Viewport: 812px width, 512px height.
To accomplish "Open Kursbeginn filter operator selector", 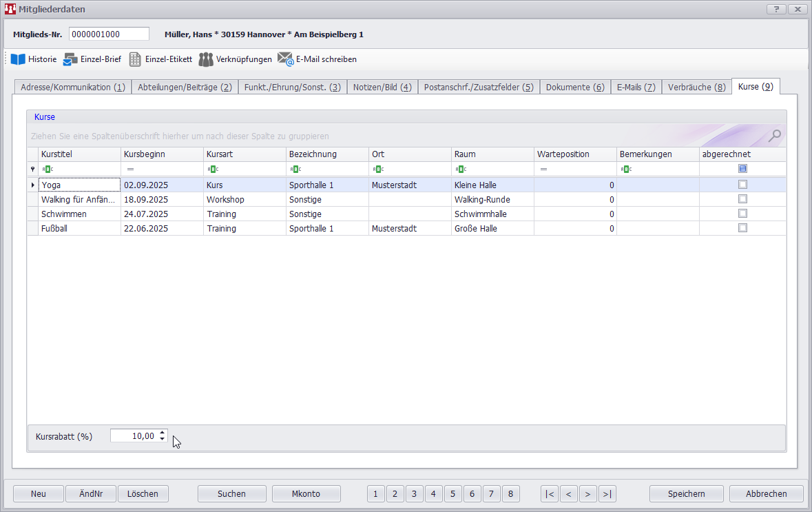I will pyautogui.click(x=130, y=169).
